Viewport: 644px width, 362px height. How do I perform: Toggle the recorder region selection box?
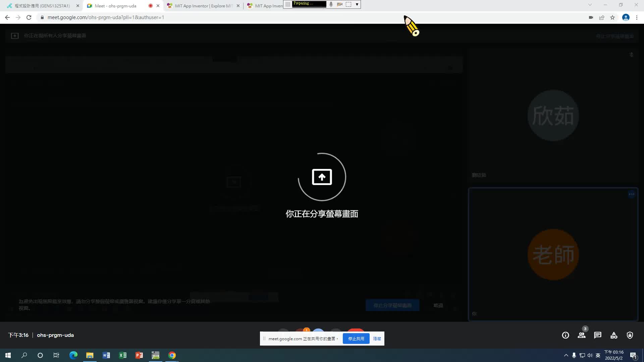point(348,4)
